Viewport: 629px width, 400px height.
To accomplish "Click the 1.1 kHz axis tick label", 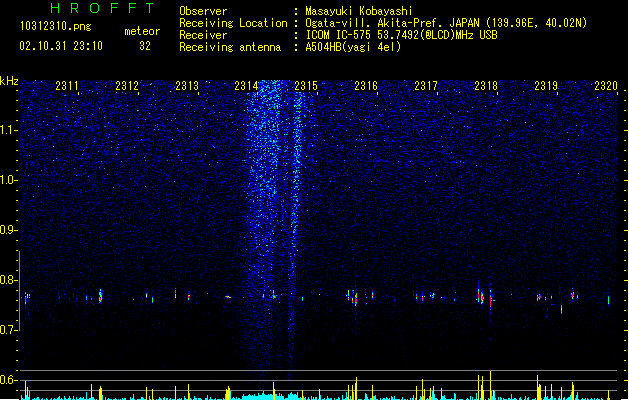I will [9, 130].
